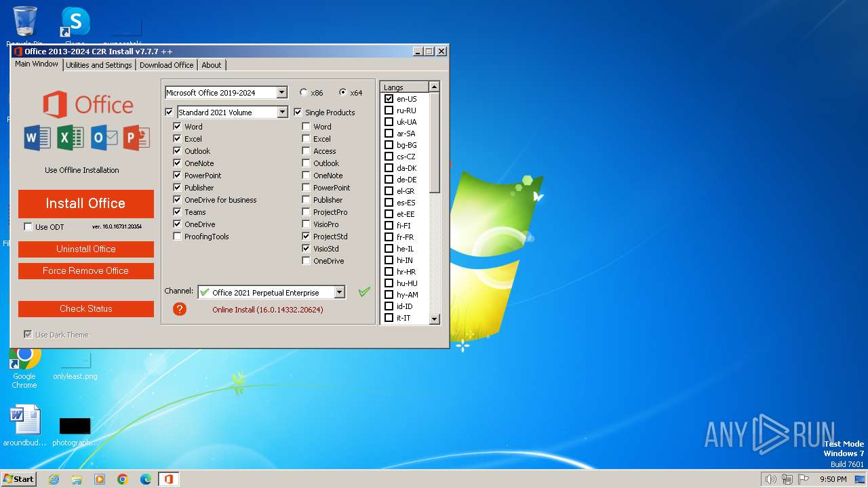Image resolution: width=868 pixels, height=488 pixels.
Task: Uncheck Word in the suite list
Action: pos(177,127)
